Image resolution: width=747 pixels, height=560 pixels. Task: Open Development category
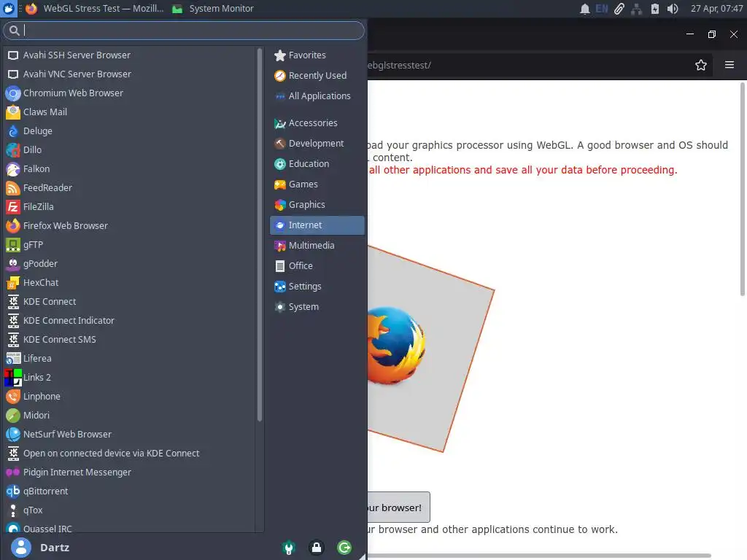[317, 144]
